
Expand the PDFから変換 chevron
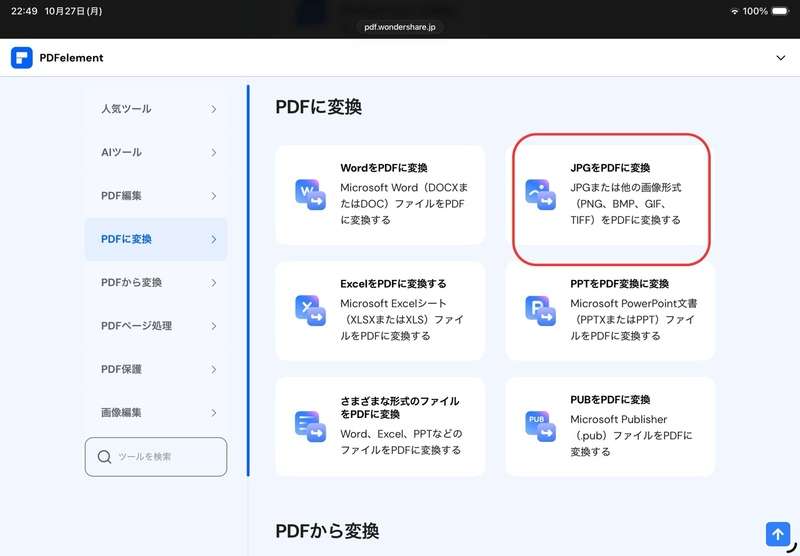click(x=214, y=283)
